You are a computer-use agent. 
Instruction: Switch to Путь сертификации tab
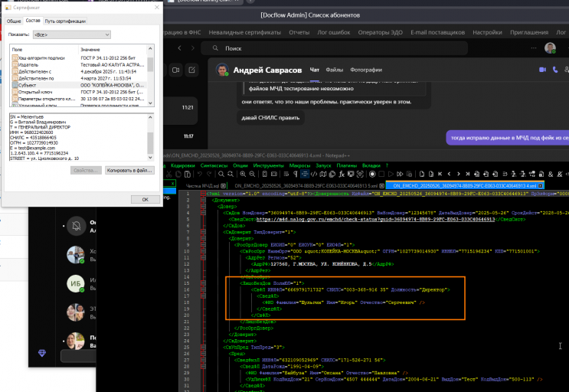coord(65,21)
